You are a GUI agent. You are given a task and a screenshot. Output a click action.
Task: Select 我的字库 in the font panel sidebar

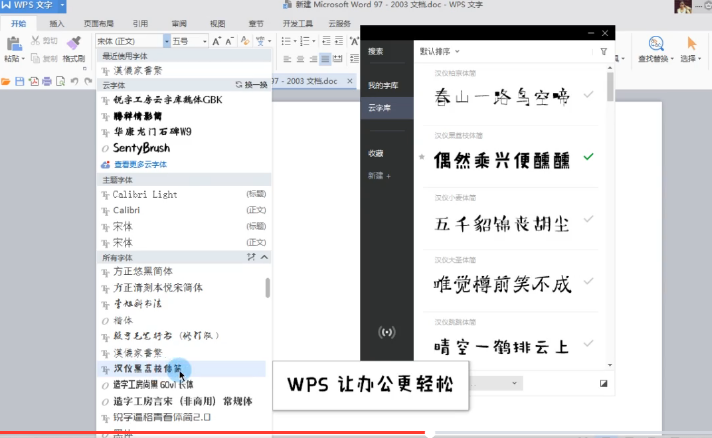tap(383, 85)
